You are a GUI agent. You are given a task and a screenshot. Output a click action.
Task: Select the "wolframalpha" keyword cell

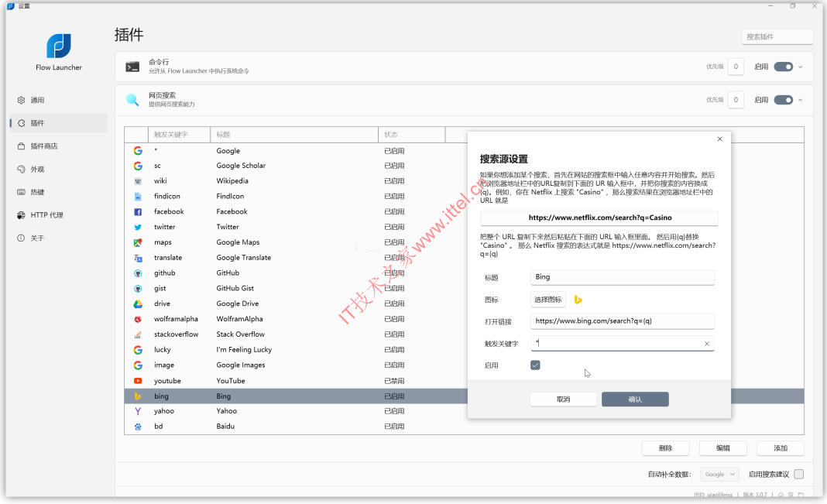[176, 319]
